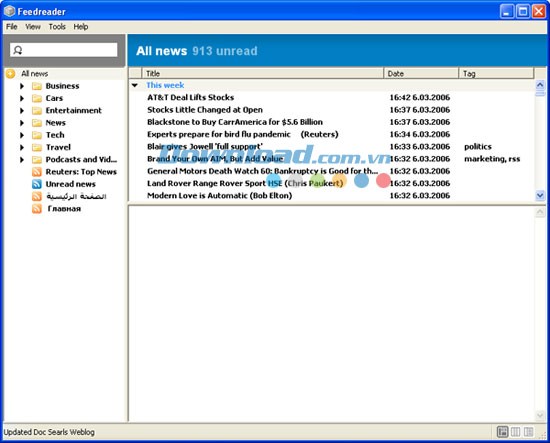The image size is (550, 443).
Task: Open the Tools menu
Action: pos(57,27)
